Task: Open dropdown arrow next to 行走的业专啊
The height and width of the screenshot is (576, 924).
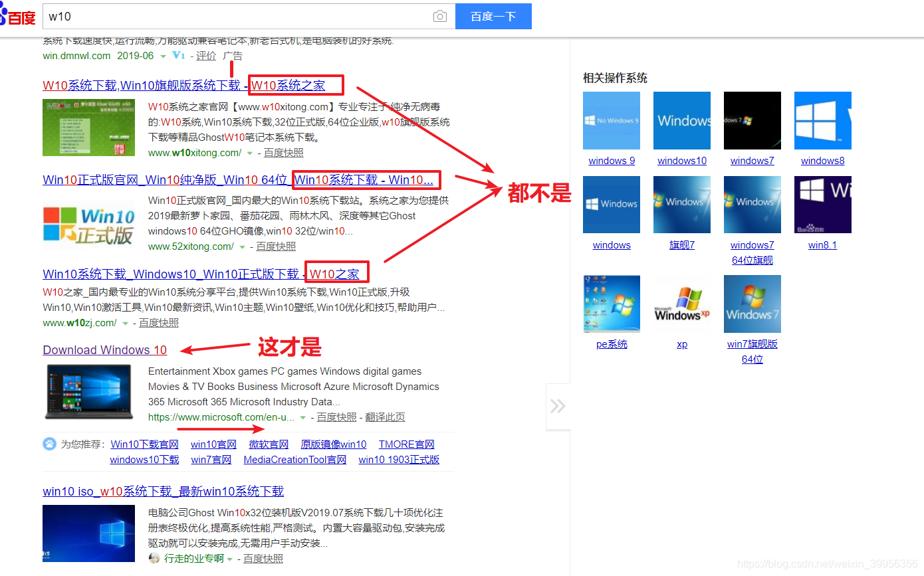Action: pos(230,559)
